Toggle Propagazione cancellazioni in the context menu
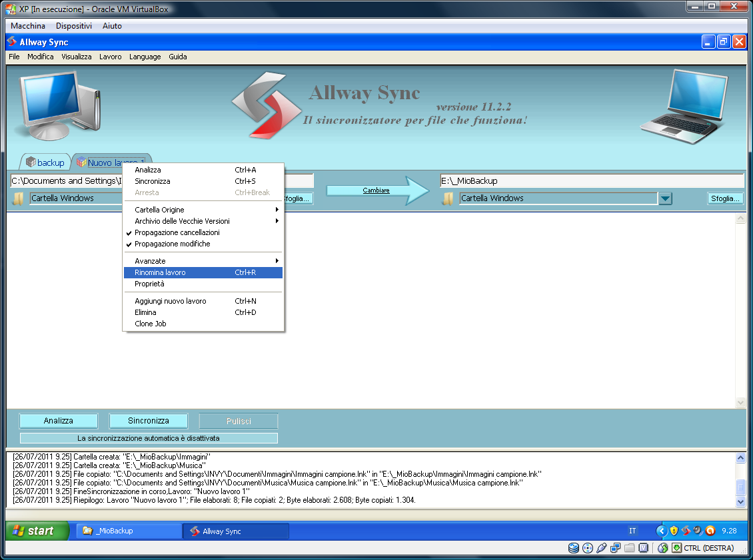Image resolution: width=753 pixels, height=560 pixels. click(x=203, y=232)
